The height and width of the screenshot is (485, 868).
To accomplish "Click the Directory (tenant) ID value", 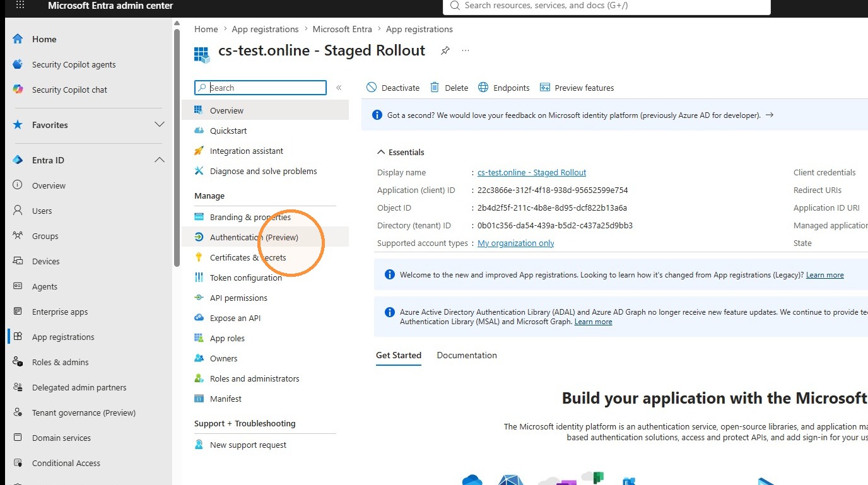I will point(555,225).
